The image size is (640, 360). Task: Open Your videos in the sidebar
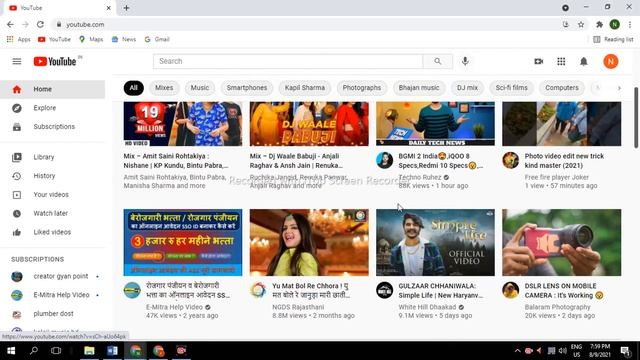(x=53, y=195)
